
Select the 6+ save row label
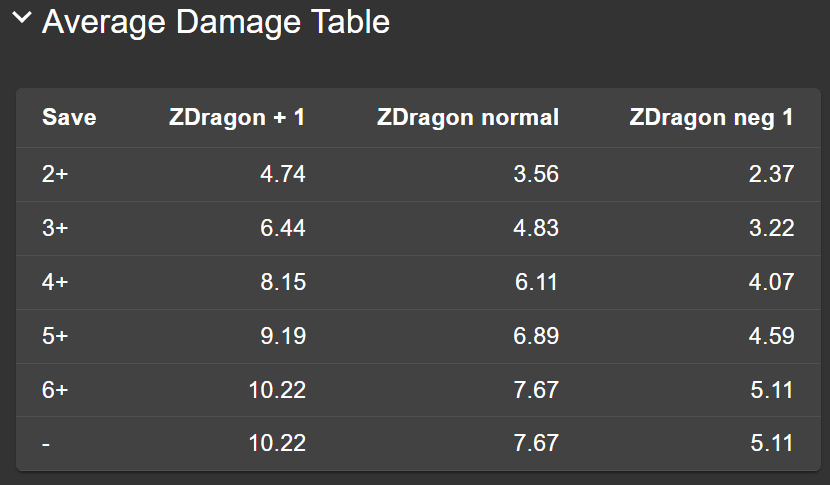(55, 390)
